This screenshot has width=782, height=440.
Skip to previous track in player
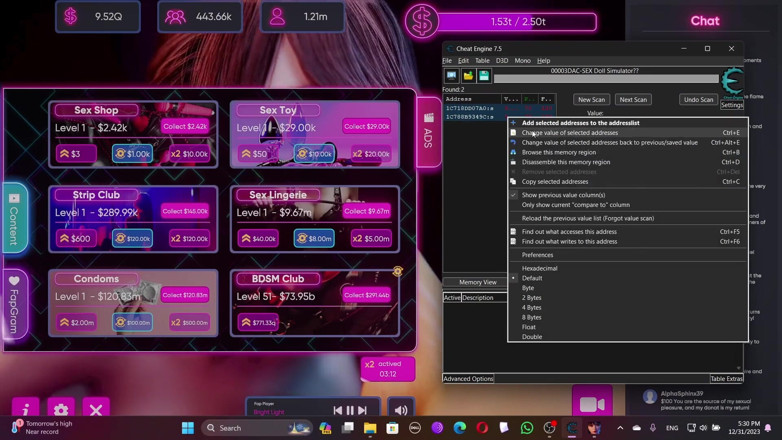[338, 410]
